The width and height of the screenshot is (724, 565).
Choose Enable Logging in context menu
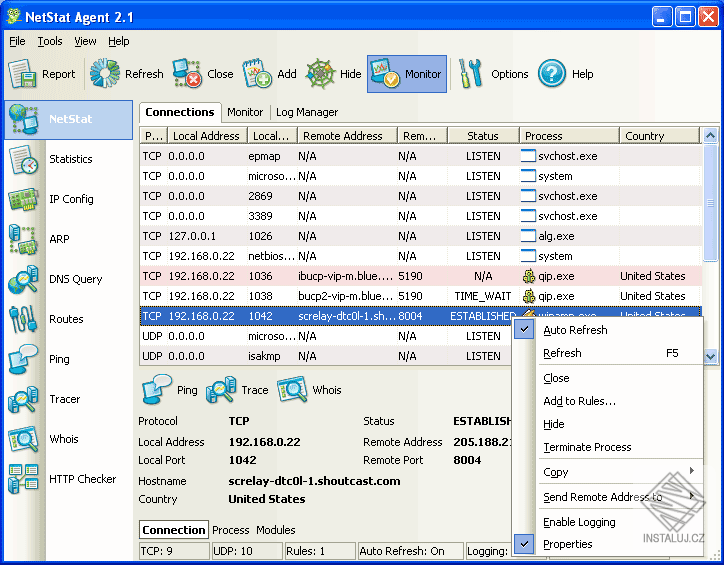(x=578, y=522)
